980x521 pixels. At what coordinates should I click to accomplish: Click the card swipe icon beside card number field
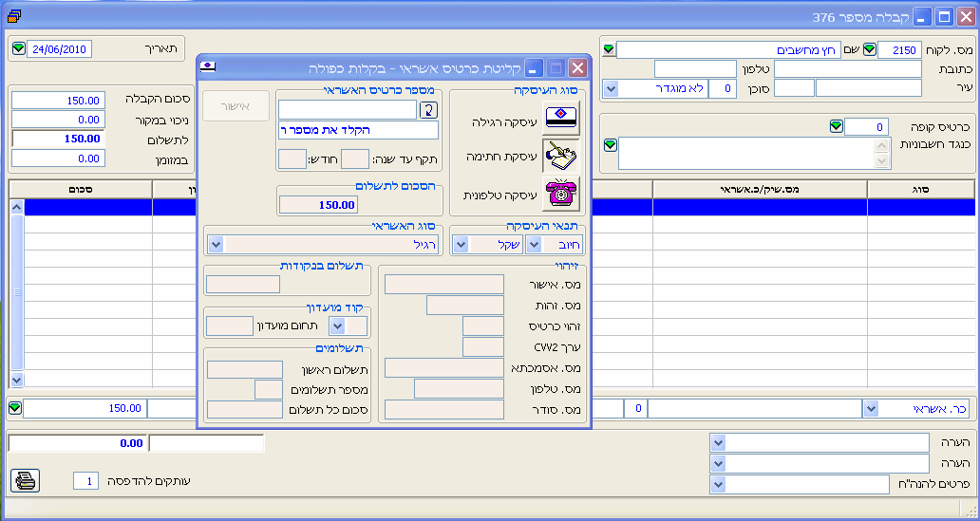(428, 110)
